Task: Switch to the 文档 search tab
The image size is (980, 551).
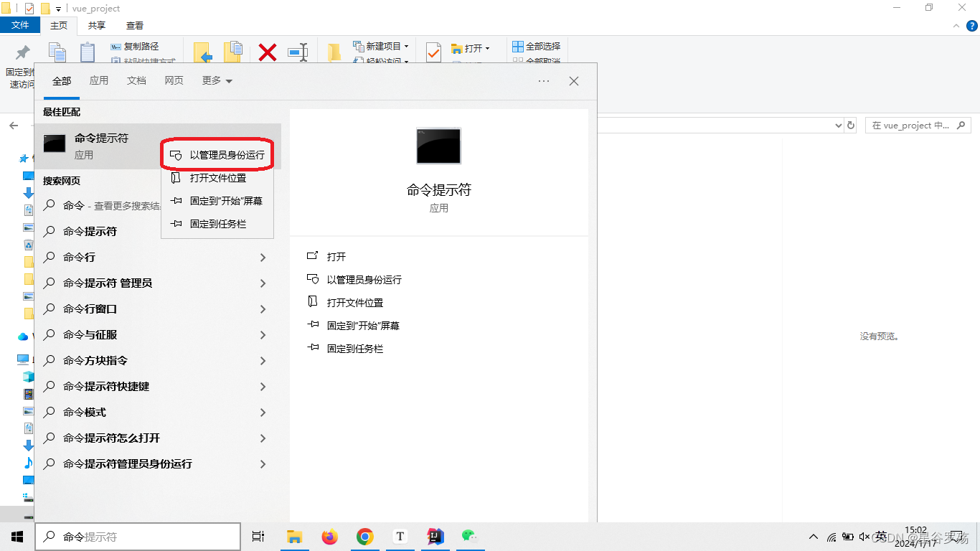Action: coord(136,80)
